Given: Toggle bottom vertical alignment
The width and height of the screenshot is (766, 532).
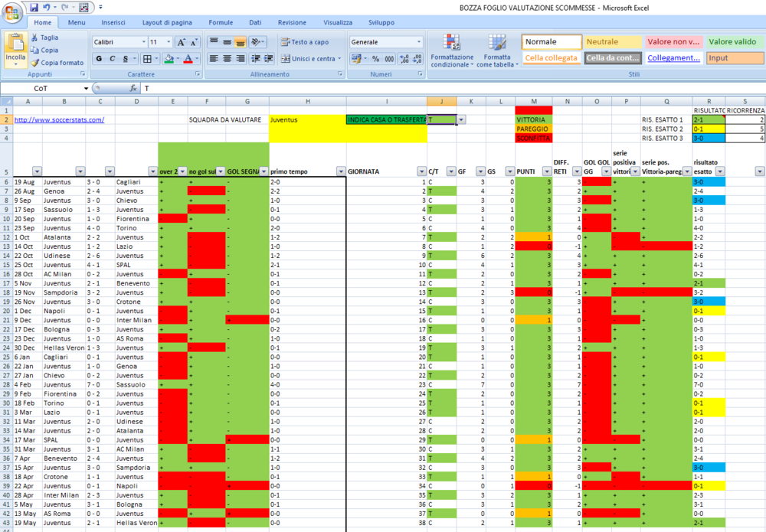Looking at the screenshot, I should [x=240, y=42].
